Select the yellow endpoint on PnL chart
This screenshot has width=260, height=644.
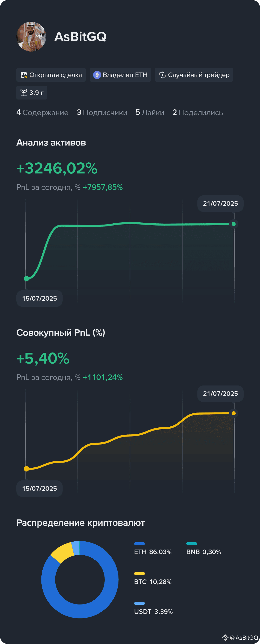pos(234,413)
